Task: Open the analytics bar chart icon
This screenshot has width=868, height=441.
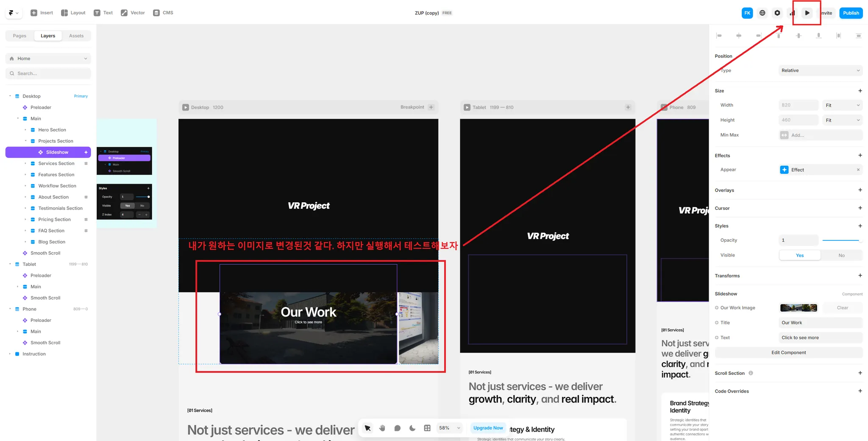Action: [792, 13]
